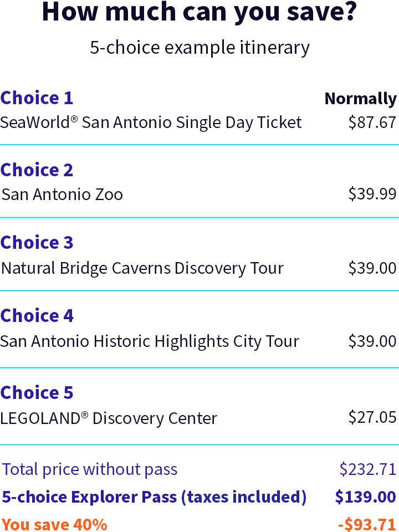
Task: Select the '5-choice example itinerary' subtitle
Action: (x=199, y=47)
